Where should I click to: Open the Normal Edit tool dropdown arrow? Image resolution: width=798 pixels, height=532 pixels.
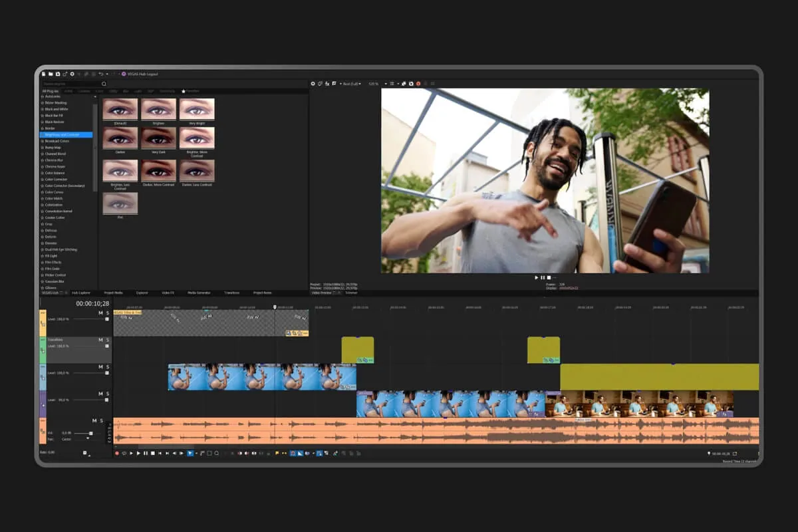click(196, 454)
